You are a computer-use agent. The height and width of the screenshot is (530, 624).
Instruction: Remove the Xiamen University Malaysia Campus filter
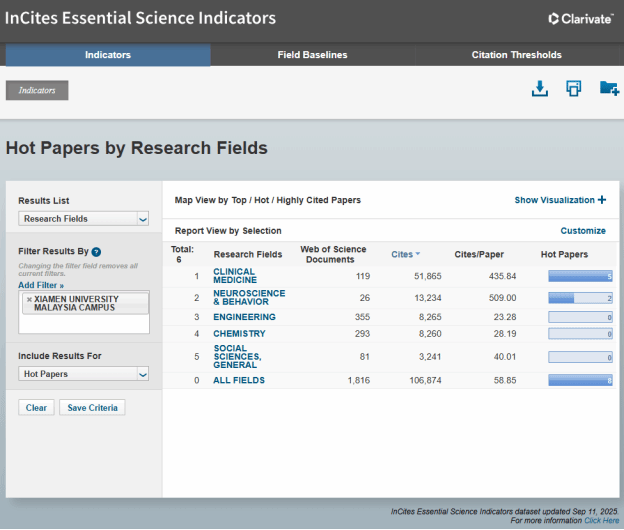[x=28, y=299]
